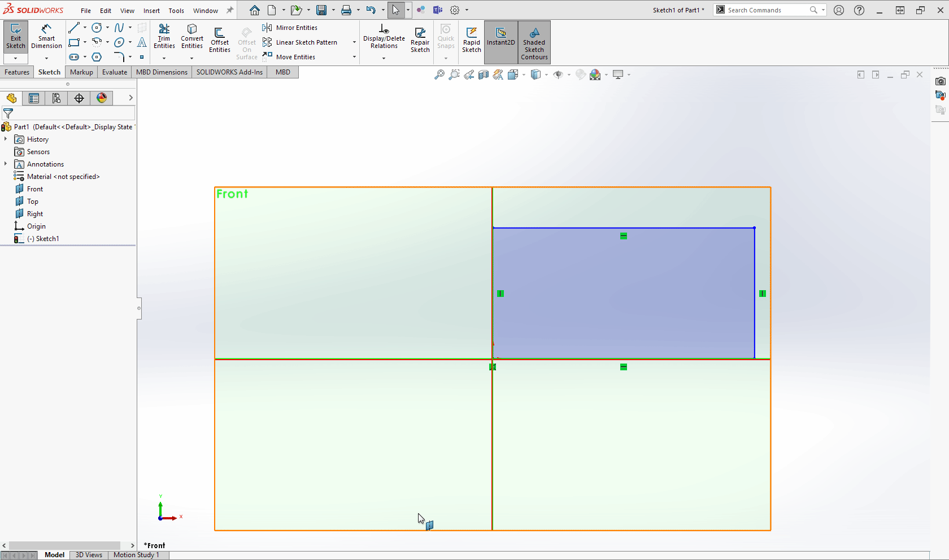Toggle Instant2D mode
This screenshot has height=560, width=949.
[500, 38]
